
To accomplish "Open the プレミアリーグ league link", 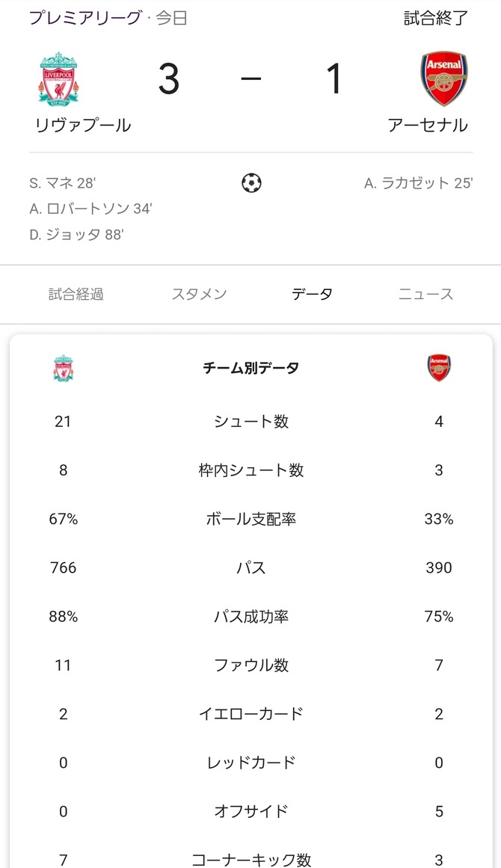I will click(86, 18).
